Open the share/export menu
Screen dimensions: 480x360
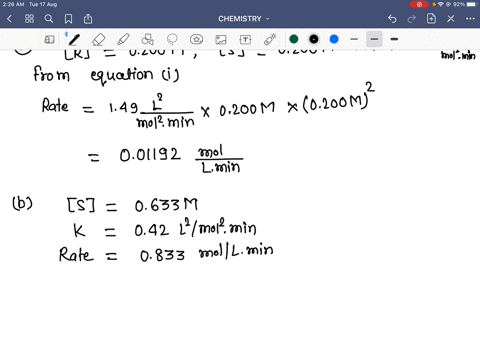pyautogui.click(x=88, y=19)
